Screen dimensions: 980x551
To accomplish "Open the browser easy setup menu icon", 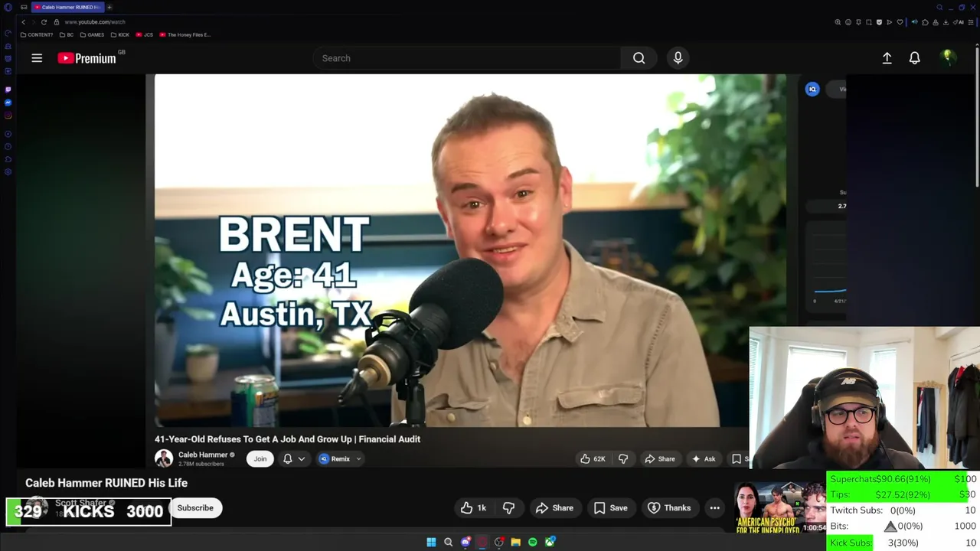I will (x=972, y=22).
